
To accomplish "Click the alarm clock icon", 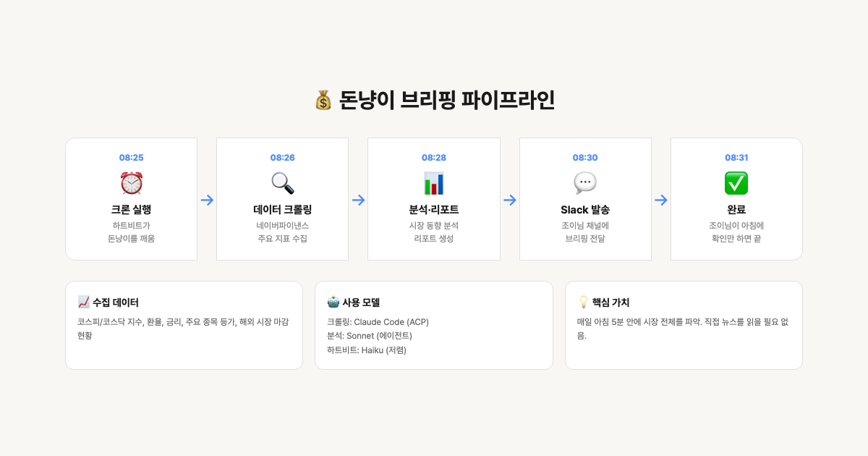I will [131, 183].
